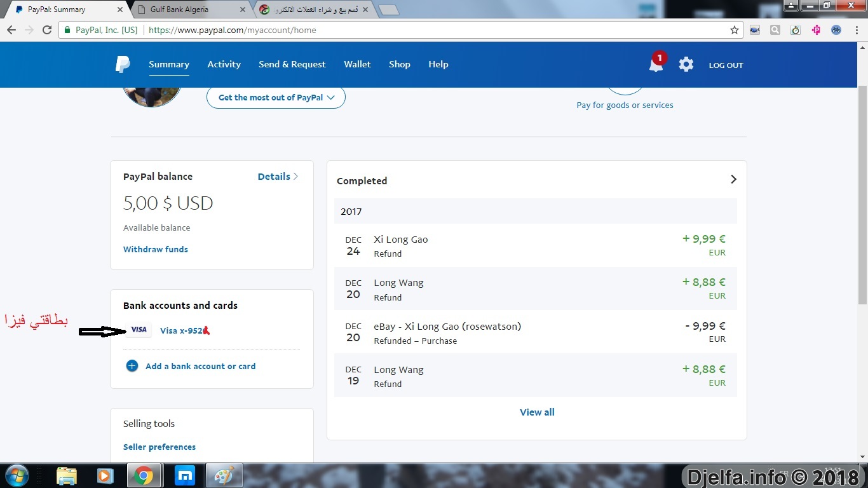Reload the PayPal page
The height and width of the screenshot is (488, 868).
point(47,30)
